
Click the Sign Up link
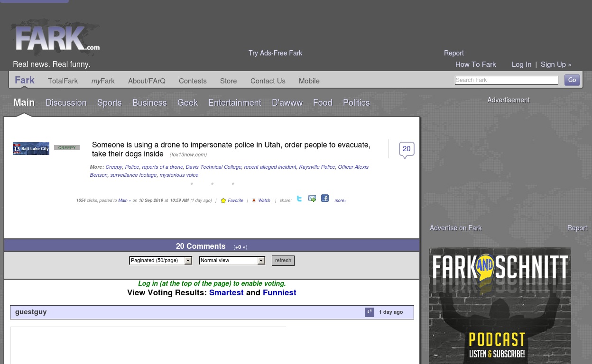tap(556, 64)
